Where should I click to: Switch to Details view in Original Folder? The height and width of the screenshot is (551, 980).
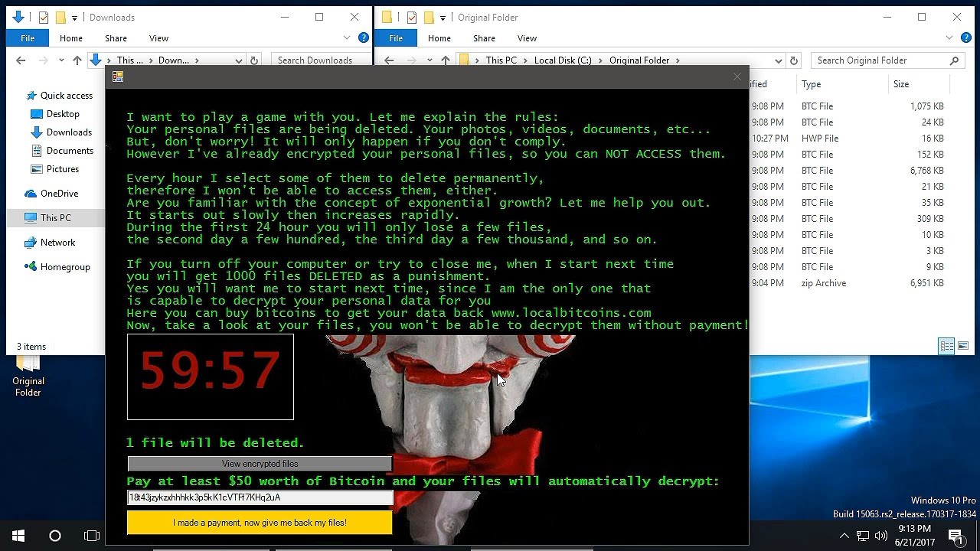coord(947,346)
